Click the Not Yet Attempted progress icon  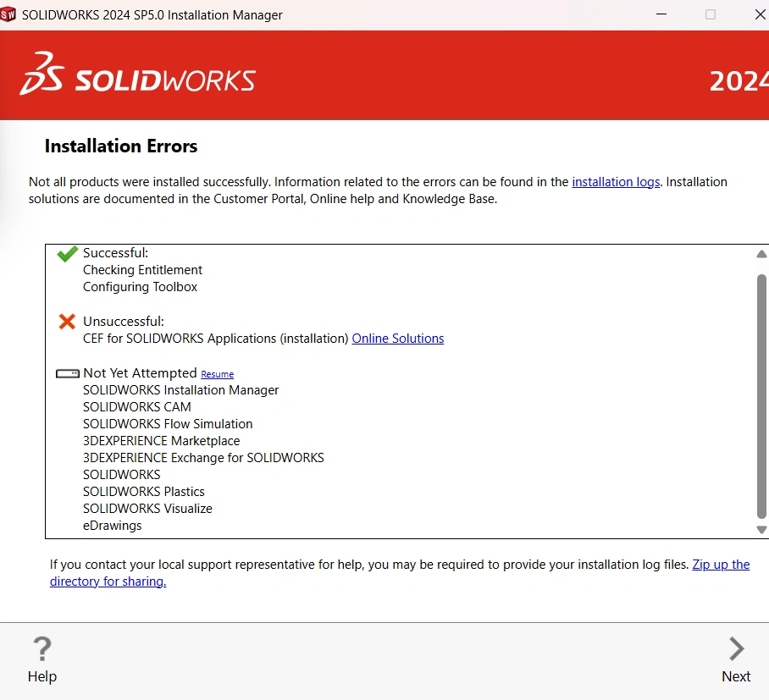[x=68, y=373]
